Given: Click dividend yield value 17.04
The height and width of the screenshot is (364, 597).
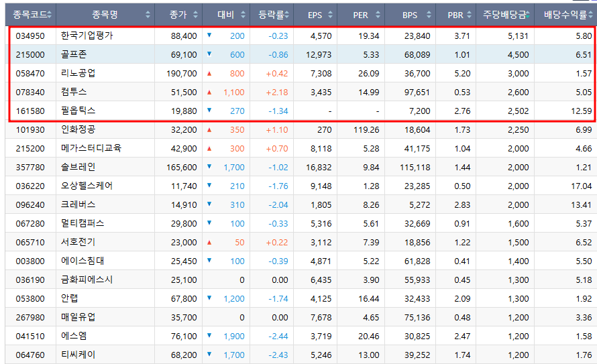Looking at the screenshot, I should [582, 186].
